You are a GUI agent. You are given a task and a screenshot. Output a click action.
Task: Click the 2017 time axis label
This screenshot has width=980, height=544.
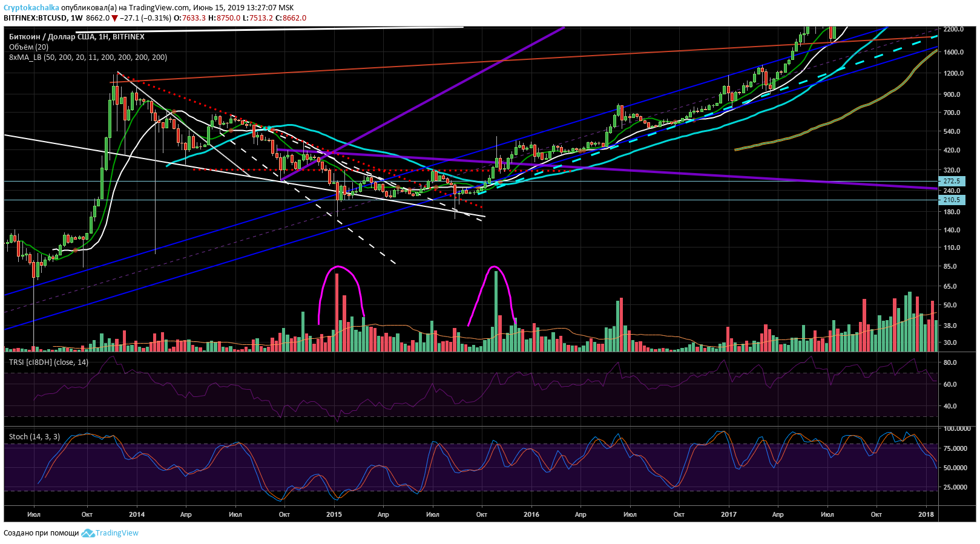(x=729, y=514)
